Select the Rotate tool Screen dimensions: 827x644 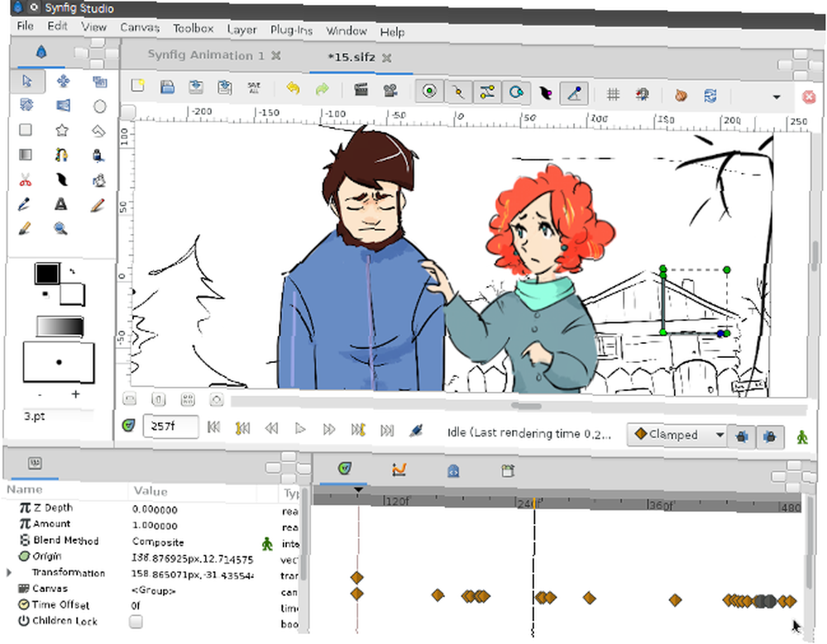tap(26, 104)
